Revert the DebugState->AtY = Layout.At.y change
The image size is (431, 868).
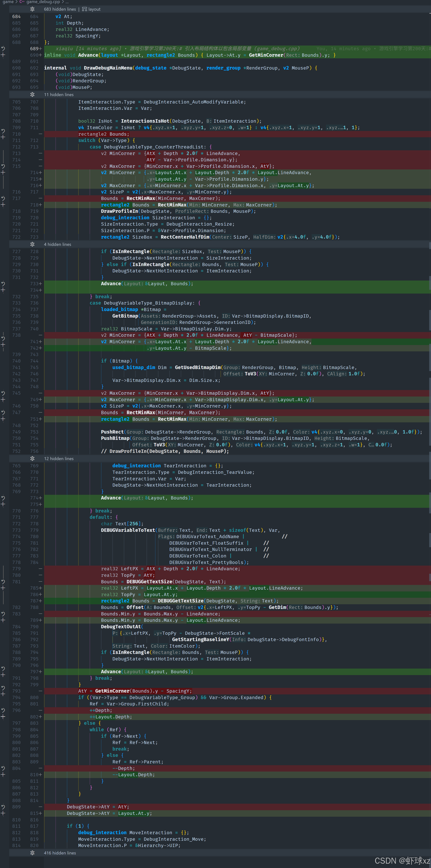coord(3,807)
